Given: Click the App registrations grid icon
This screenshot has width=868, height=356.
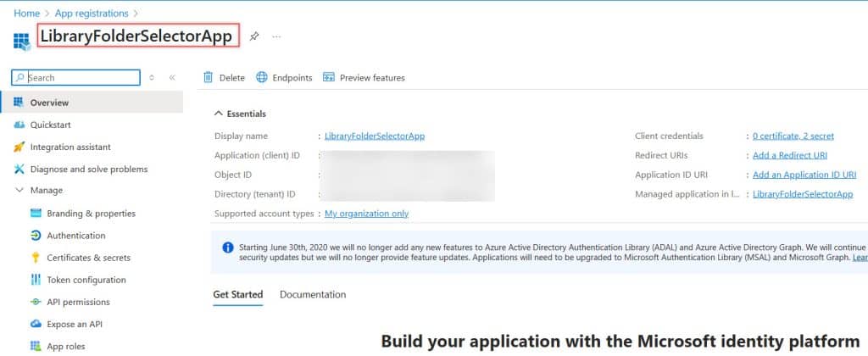Looking at the screenshot, I should (x=21, y=42).
